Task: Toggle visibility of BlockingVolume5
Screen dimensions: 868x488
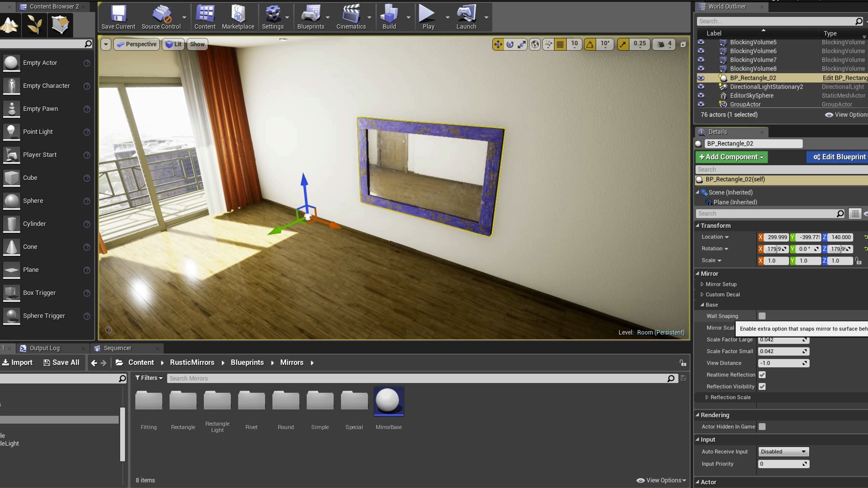Action: point(701,42)
